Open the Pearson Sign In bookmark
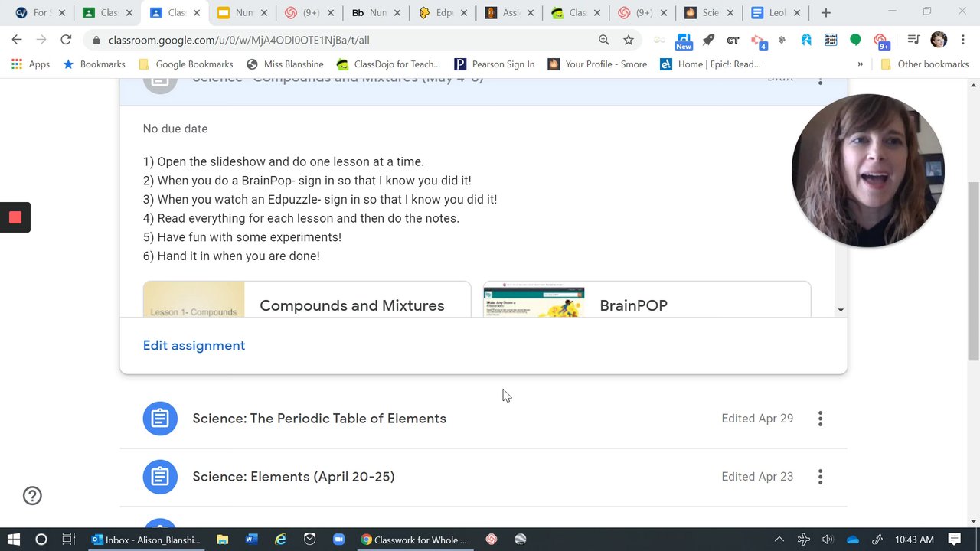 (x=495, y=64)
